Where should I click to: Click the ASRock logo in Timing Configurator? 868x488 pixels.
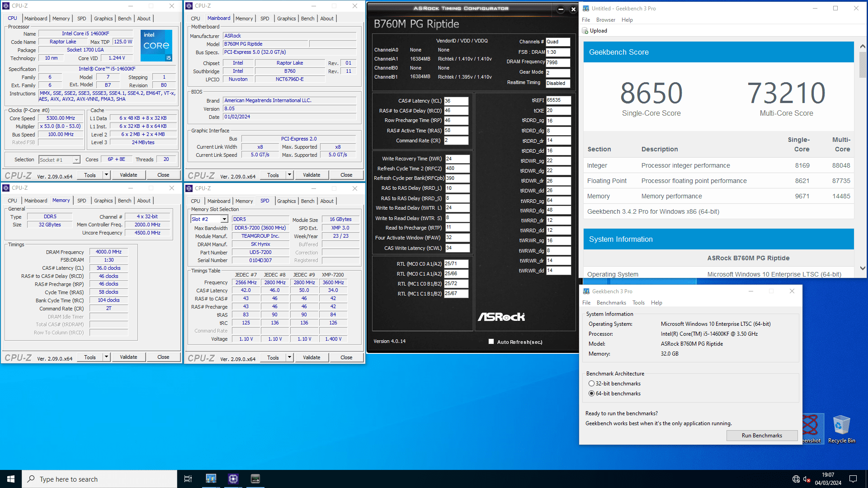(x=501, y=317)
